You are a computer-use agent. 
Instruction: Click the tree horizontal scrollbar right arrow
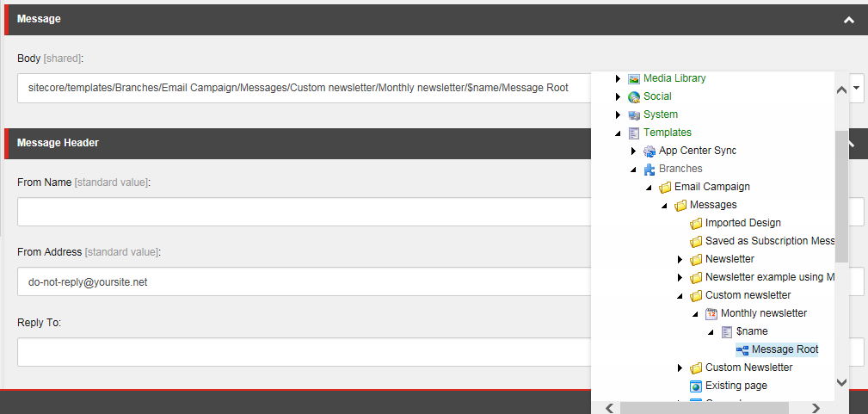click(815, 408)
